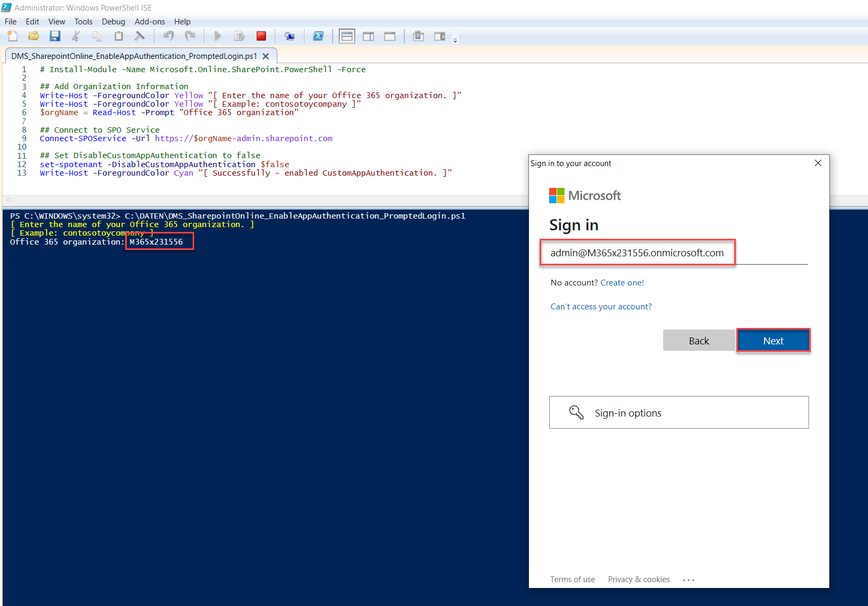868x606 pixels.
Task: Click the 'Can't access your account?' link
Action: (x=601, y=307)
